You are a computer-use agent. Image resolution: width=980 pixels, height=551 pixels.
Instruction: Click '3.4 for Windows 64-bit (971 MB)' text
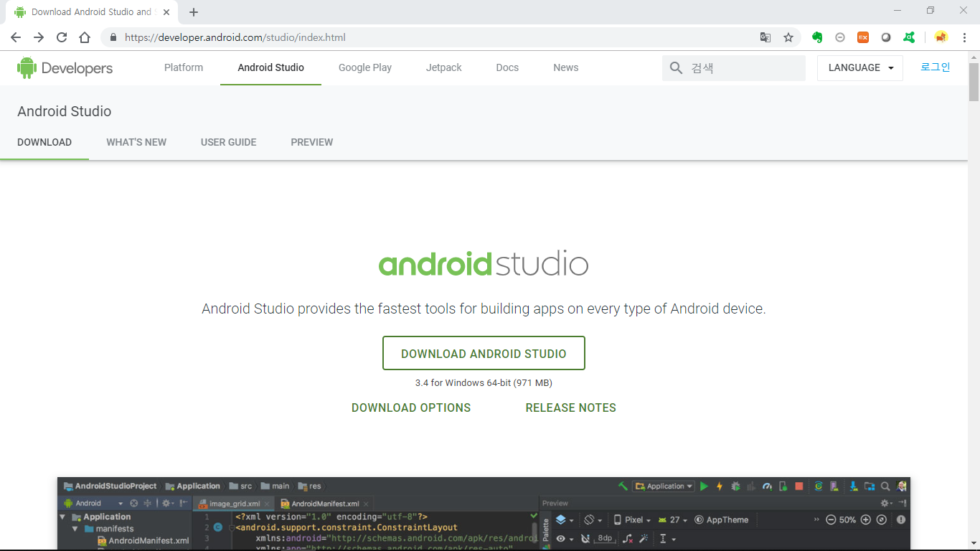(x=484, y=383)
